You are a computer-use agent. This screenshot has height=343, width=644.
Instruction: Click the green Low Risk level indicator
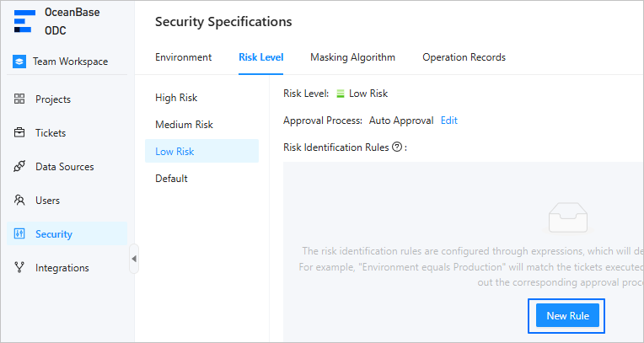point(341,94)
